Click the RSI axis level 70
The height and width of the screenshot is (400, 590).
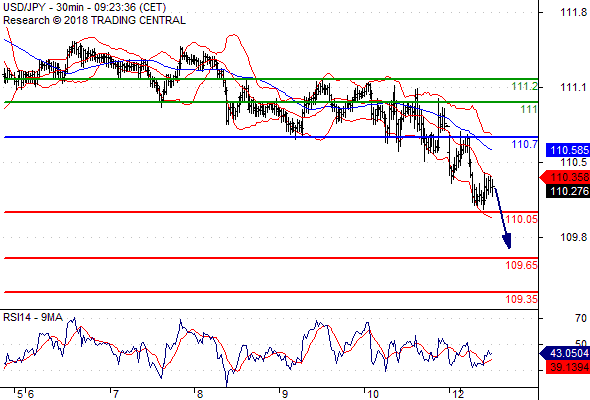pyautogui.click(x=581, y=318)
